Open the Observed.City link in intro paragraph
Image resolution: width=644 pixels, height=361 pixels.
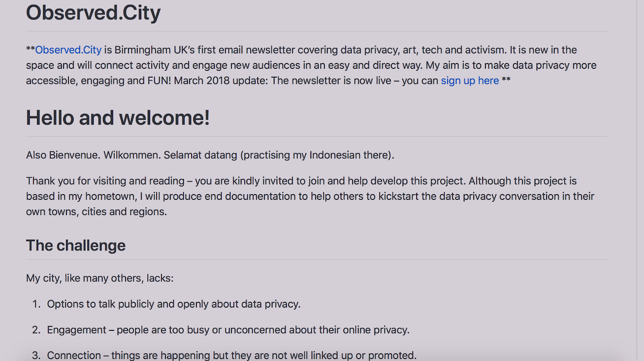(x=68, y=50)
